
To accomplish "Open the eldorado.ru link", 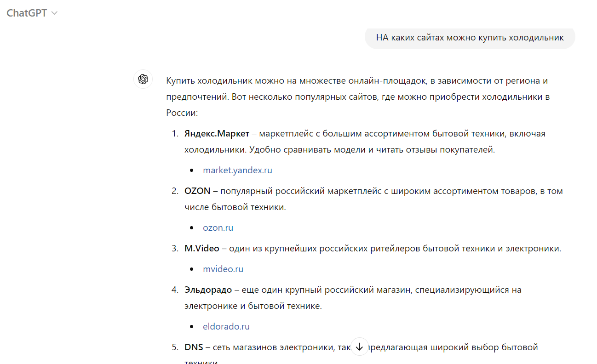I will (x=226, y=326).
